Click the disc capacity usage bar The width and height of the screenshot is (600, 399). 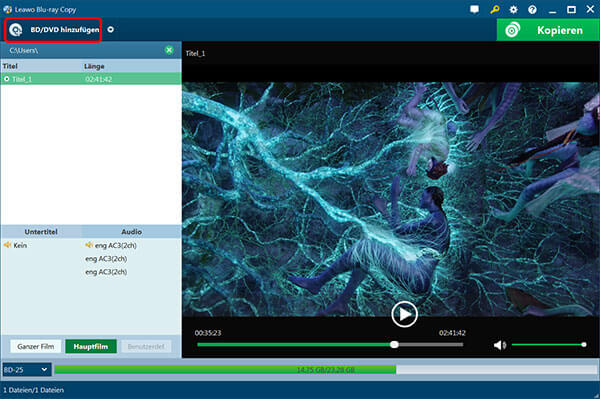tap(326, 370)
